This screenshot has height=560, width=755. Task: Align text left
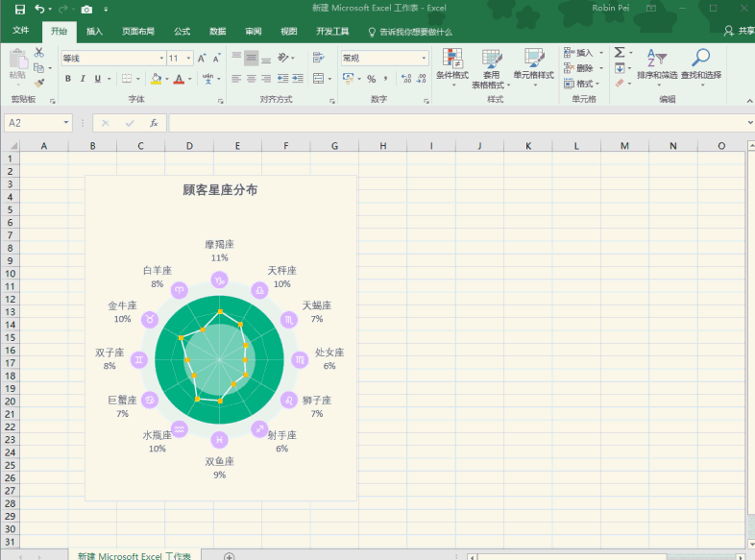[236, 79]
